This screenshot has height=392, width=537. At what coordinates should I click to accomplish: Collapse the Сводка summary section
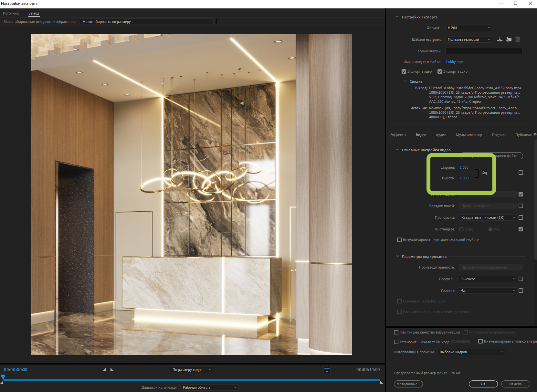click(x=405, y=81)
